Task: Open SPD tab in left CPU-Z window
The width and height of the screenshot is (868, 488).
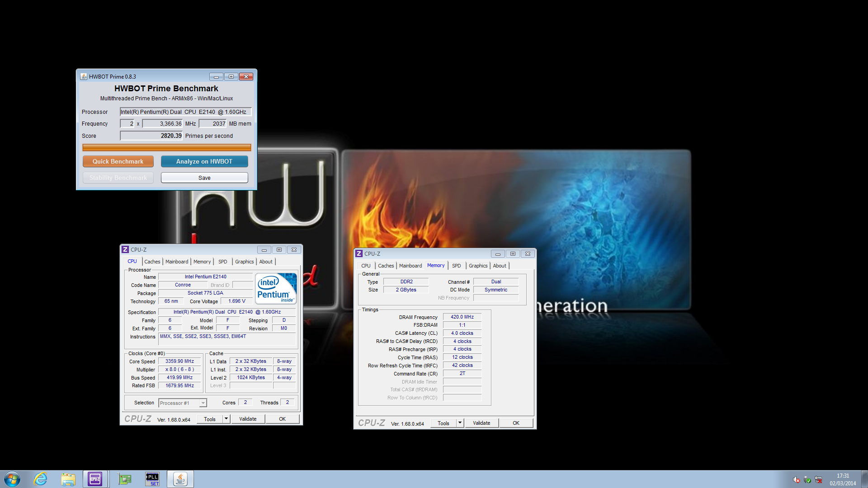Action: (223, 262)
